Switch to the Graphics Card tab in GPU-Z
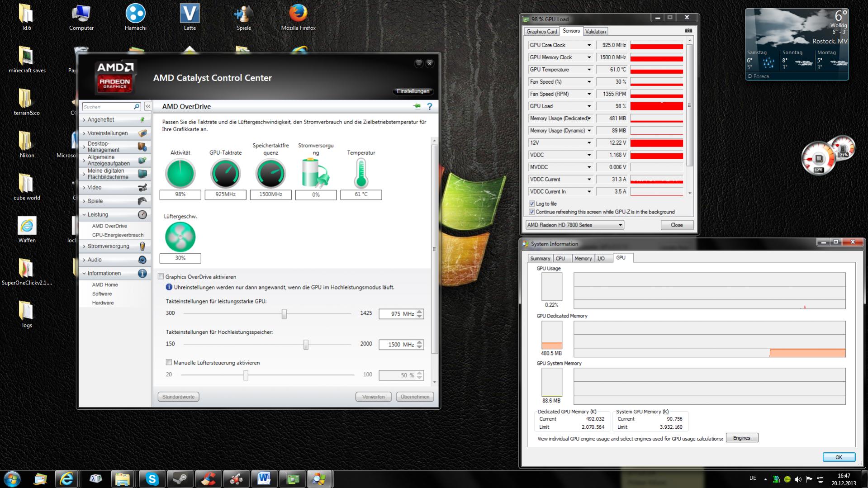Screen dimensions: 868x488 [x=541, y=32]
